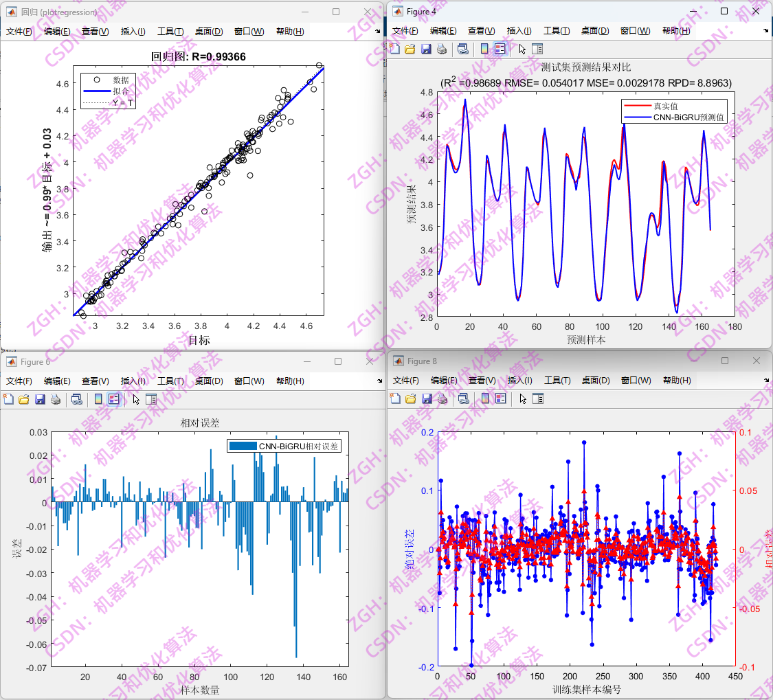The image size is (773, 700).
Task: Toggle Insert Colorbar in Figure 6 toolbar
Action: tap(98, 399)
